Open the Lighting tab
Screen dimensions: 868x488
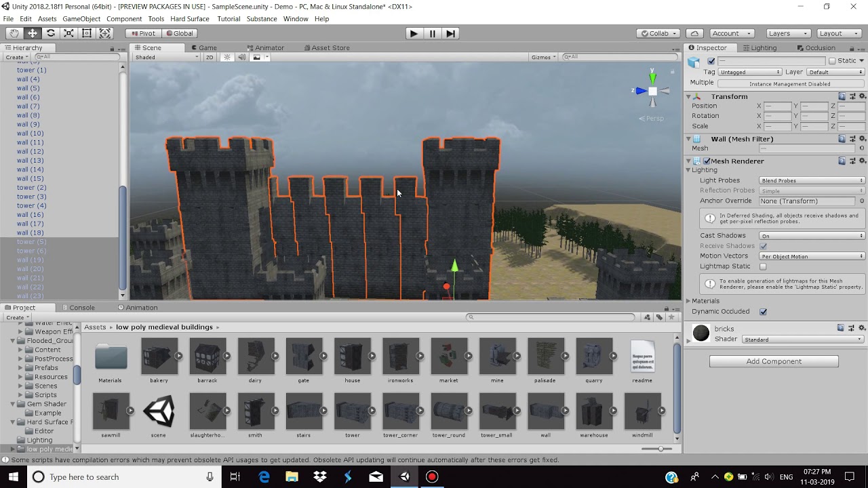coord(759,48)
